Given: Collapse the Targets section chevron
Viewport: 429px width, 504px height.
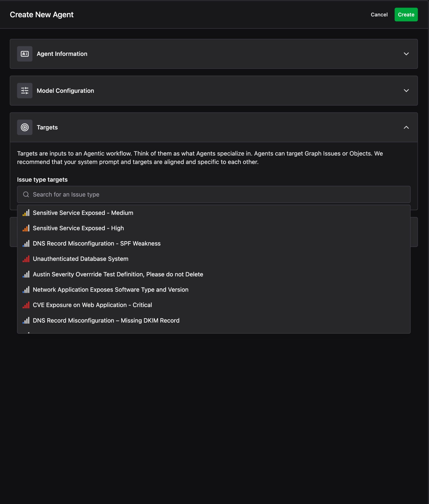Looking at the screenshot, I should pyautogui.click(x=406, y=127).
